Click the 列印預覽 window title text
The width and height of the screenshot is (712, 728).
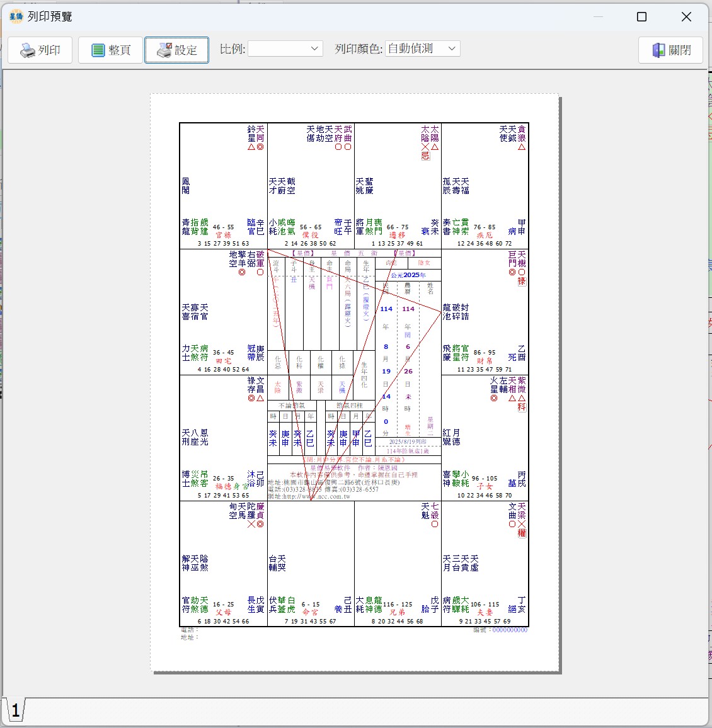[50, 16]
